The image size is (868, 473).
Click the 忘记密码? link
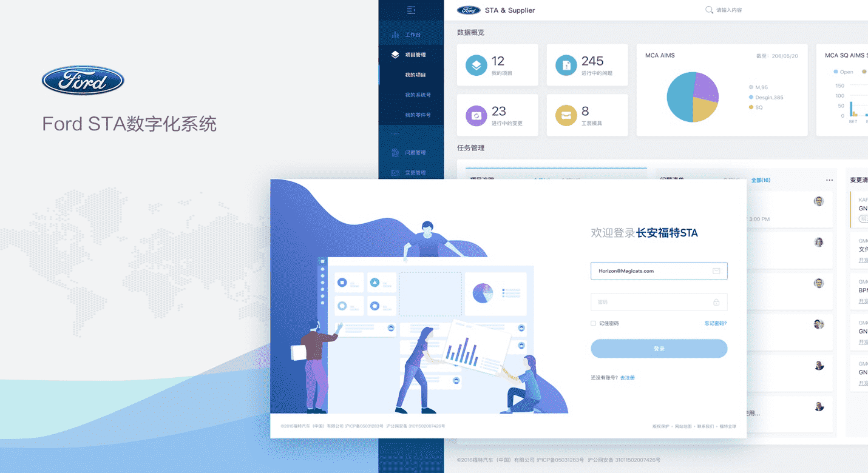tap(716, 323)
